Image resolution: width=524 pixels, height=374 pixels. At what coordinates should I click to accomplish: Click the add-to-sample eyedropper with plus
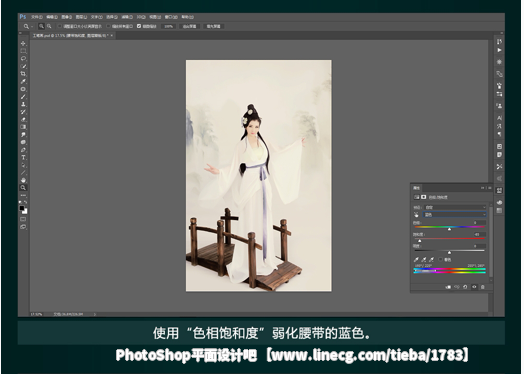424,259
